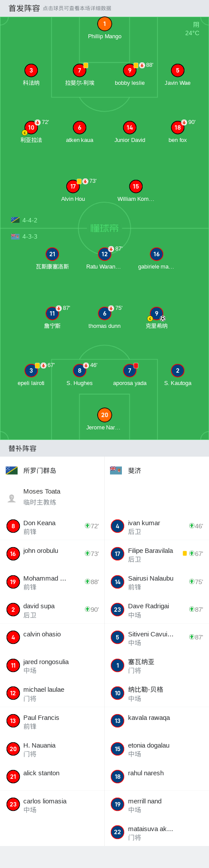The image size is (209, 868).
Task: Select the 所罗门群岛 team header
Action: (x=52, y=470)
